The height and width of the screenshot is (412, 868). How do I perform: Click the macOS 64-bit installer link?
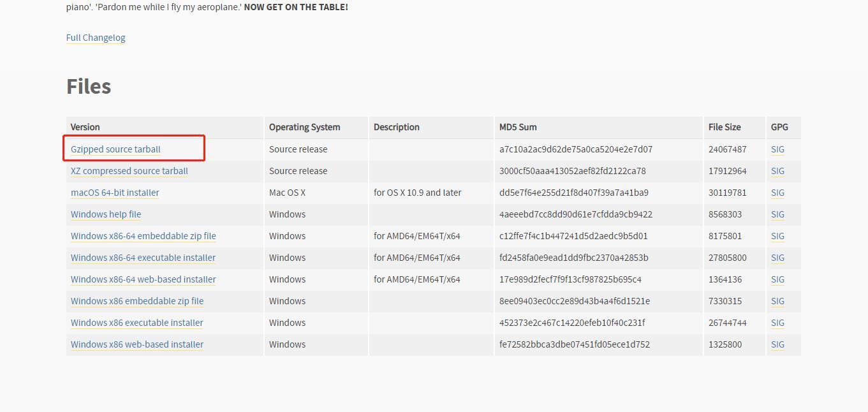[115, 193]
